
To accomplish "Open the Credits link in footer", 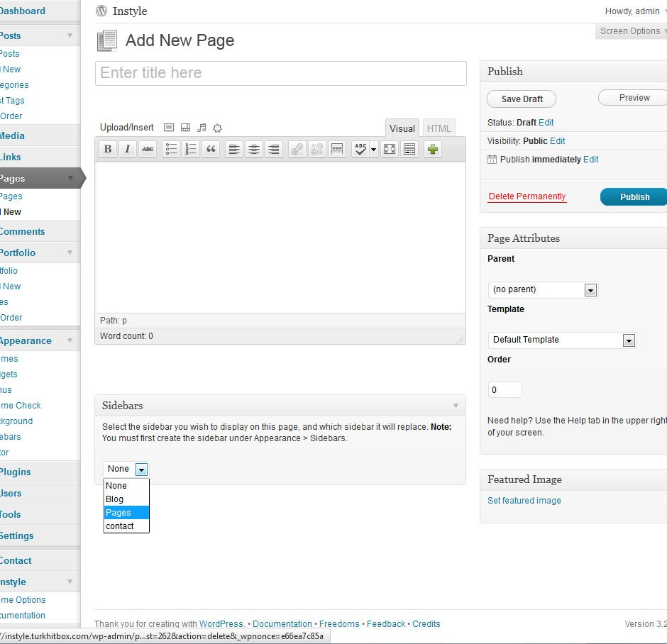I will (x=426, y=623).
